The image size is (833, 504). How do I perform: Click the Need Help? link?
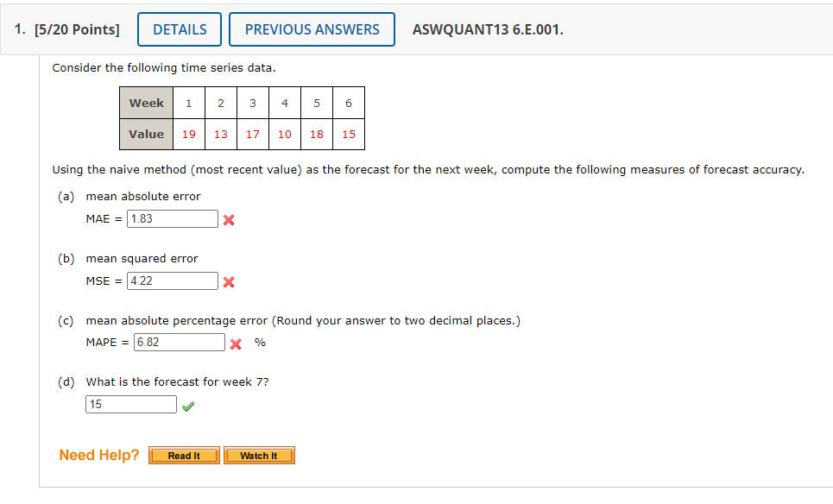pos(98,455)
